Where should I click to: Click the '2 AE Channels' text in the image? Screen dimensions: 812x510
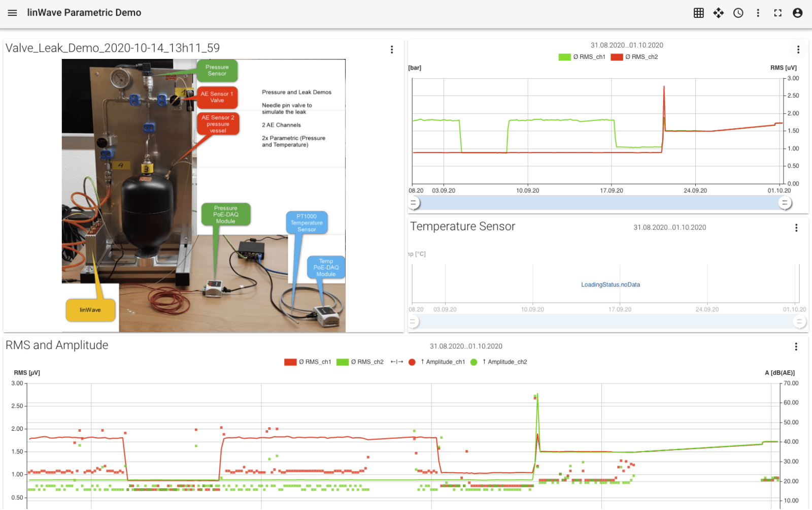tap(281, 125)
